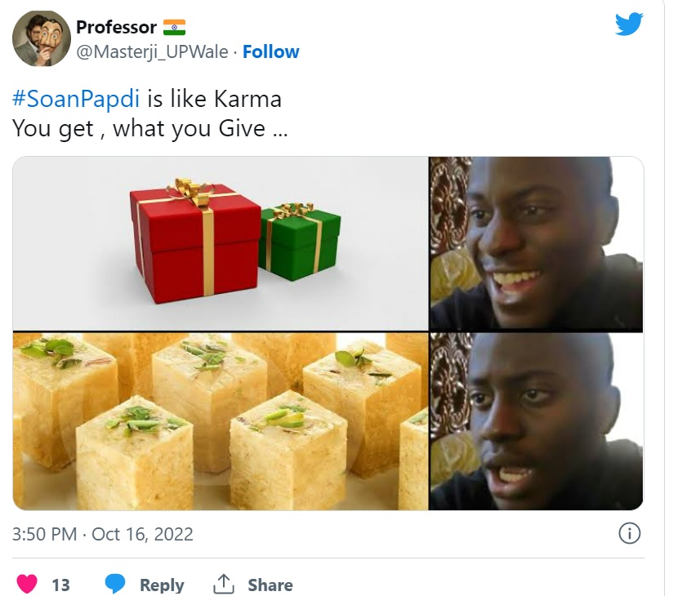Open the red and green gift boxes image

point(221,243)
